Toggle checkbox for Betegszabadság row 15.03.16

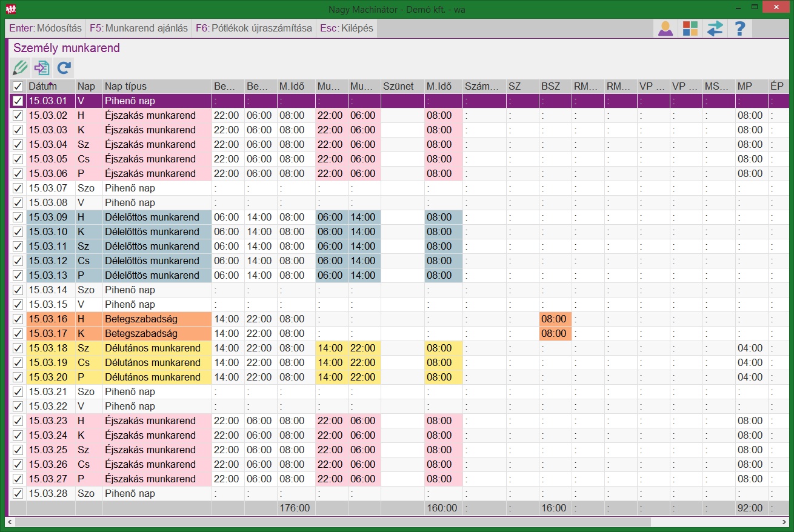[18, 319]
